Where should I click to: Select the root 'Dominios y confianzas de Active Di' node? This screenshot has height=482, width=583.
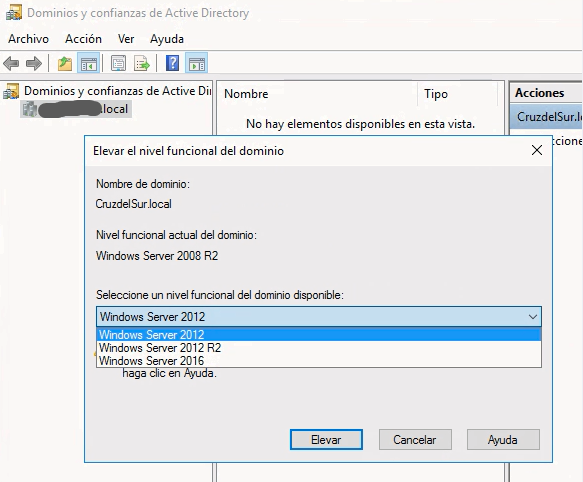pos(117,91)
